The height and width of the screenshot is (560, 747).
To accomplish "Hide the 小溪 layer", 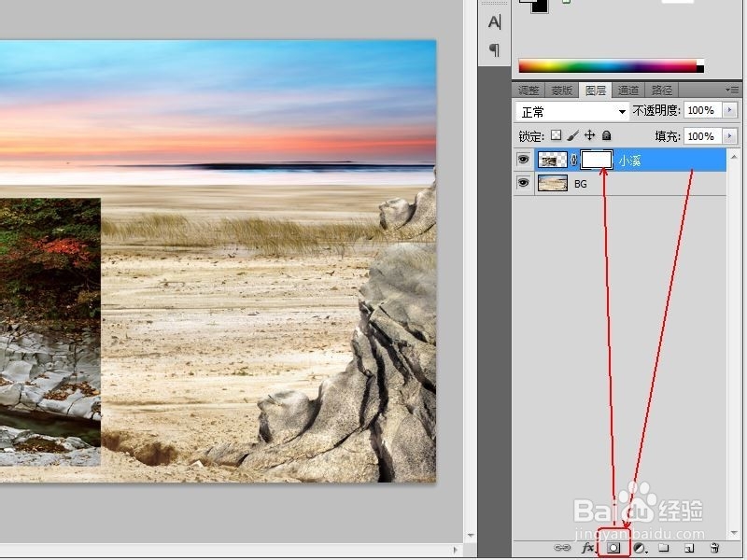I will coord(523,160).
